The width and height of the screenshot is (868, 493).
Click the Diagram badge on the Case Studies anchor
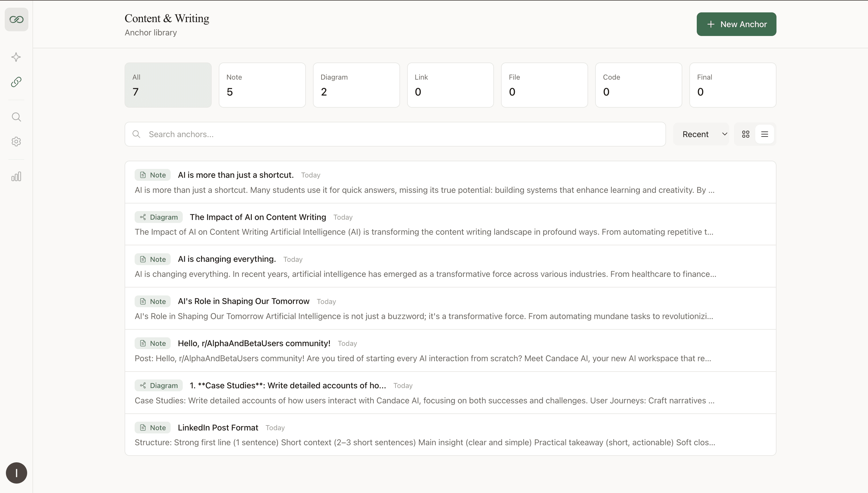tap(159, 385)
